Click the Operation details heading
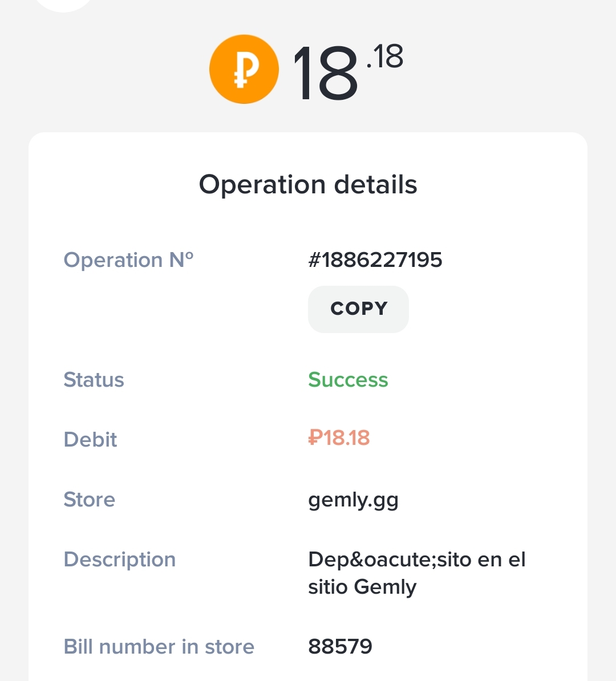Image resolution: width=616 pixels, height=681 pixels. (x=308, y=185)
